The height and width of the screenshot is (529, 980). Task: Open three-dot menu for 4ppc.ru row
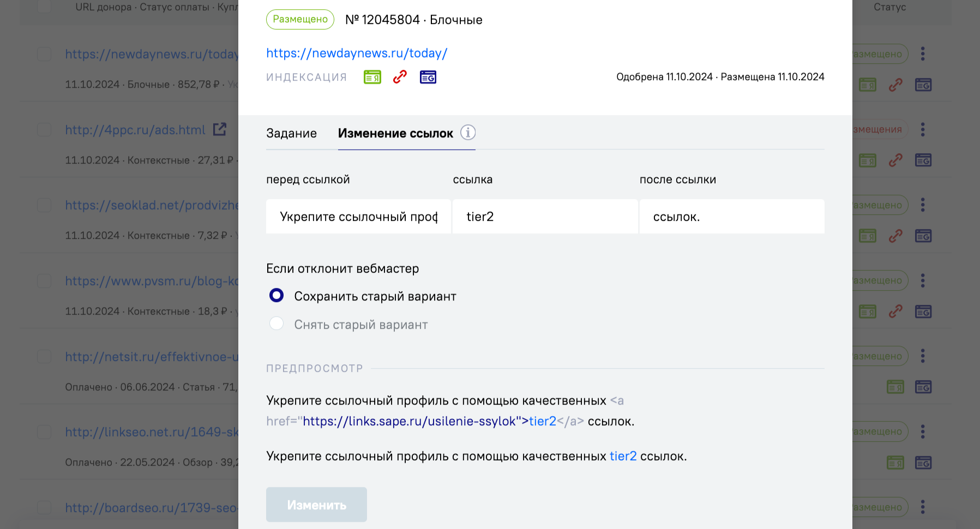coord(923,129)
